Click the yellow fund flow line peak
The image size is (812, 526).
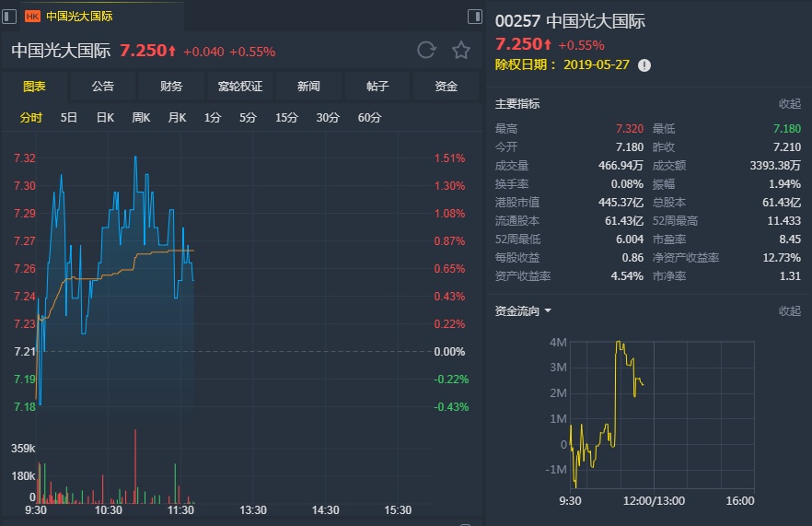(619, 342)
